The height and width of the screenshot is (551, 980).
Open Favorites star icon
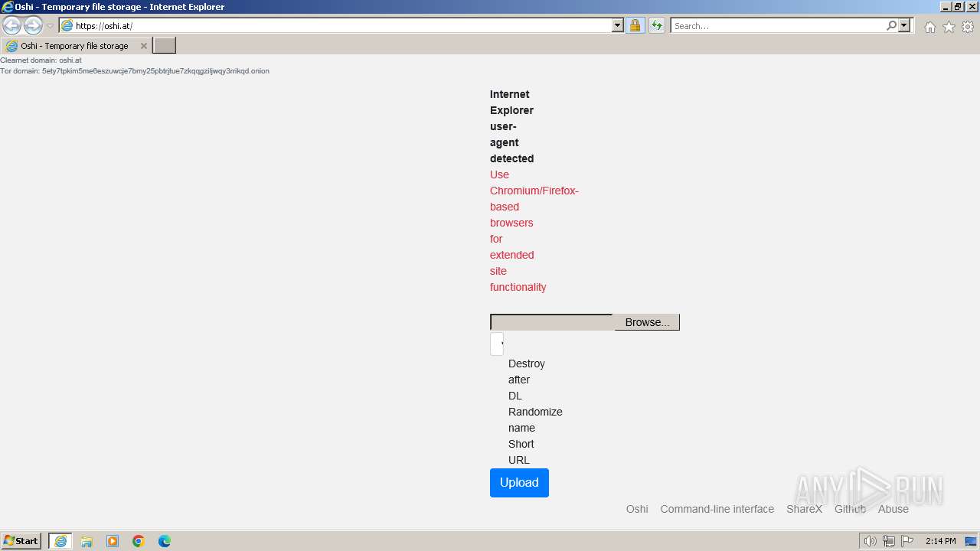(949, 27)
